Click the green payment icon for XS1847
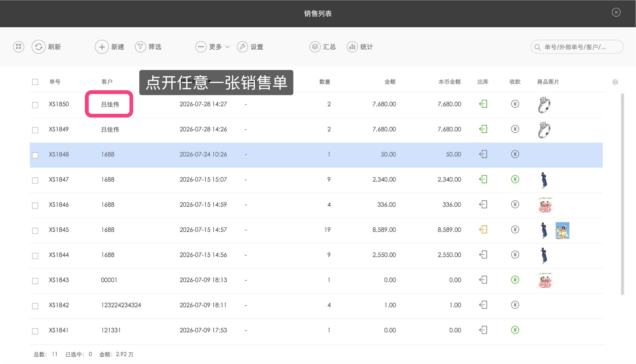Screen dimensions: 636x364 (515, 179)
